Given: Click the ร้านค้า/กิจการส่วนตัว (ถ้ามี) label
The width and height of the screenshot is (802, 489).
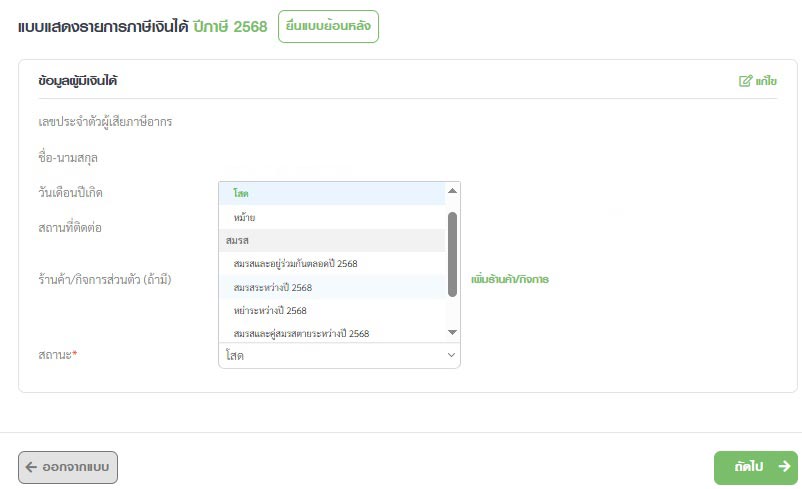Looking at the screenshot, I should point(105,280).
